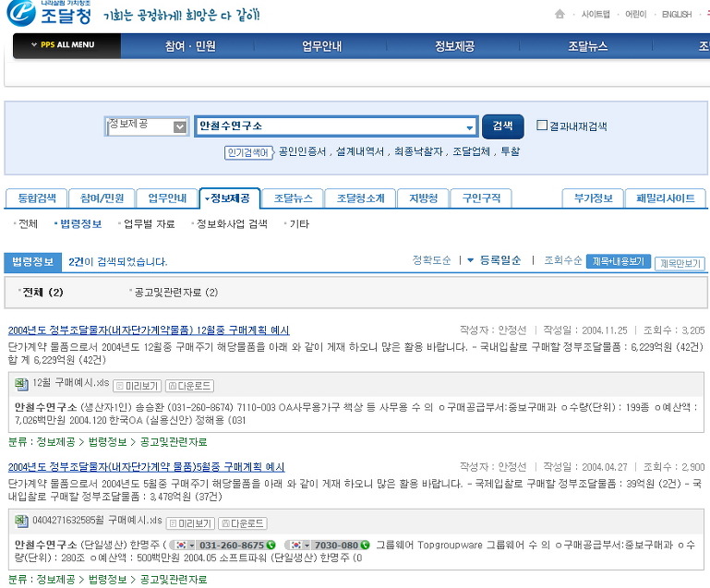This screenshot has width=710, height=588.
Task: Download the 12월 구매예시.xls file via 다운로드
Action: tap(189, 386)
